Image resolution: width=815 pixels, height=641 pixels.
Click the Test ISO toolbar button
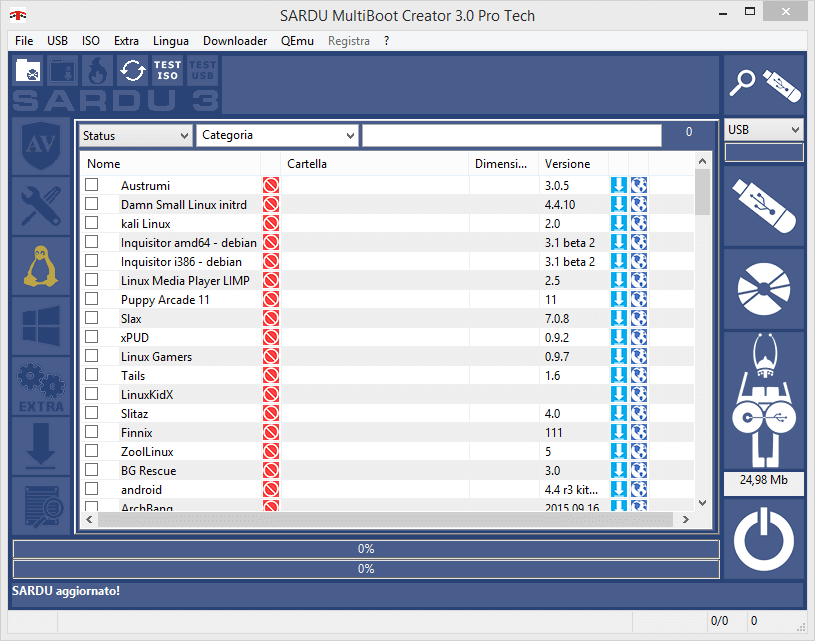pyautogui.click(x=167, y=70)
